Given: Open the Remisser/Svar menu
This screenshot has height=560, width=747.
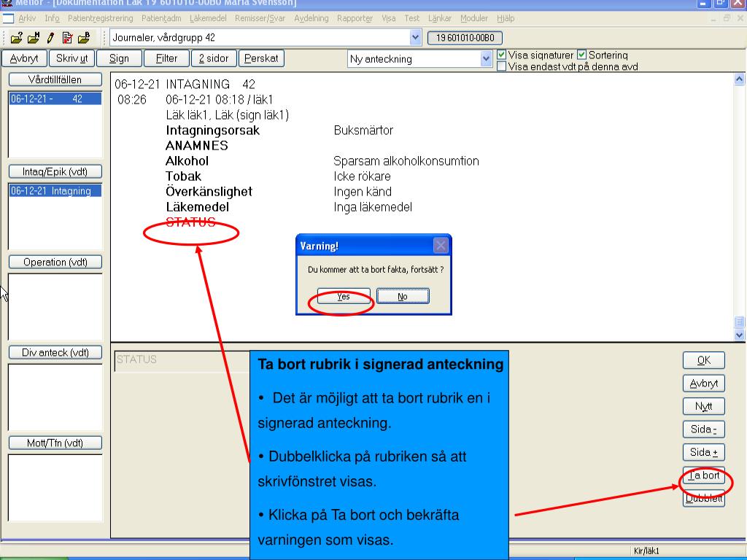Looking at the screenshot, I should (x=260, y=18).
